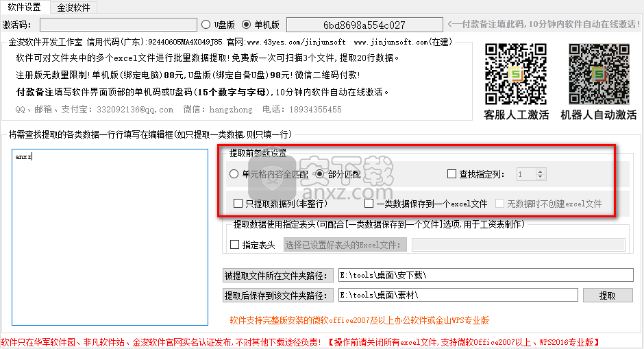The width and height of the screenshot is (644, 349).
Task: Click the website text www.jinjunsoft.com
Action: [391, 42]
